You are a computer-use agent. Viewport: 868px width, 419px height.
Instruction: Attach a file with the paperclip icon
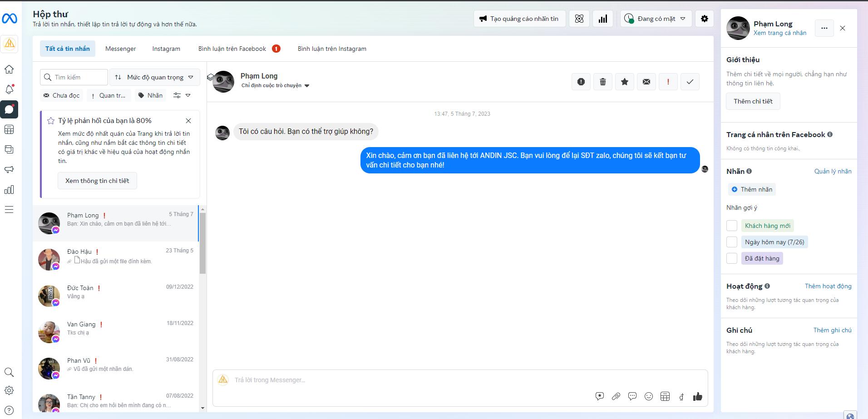[616, 396]
